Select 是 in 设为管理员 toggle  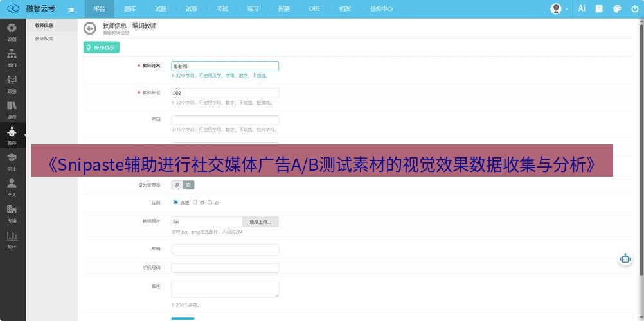coord(177,185)
